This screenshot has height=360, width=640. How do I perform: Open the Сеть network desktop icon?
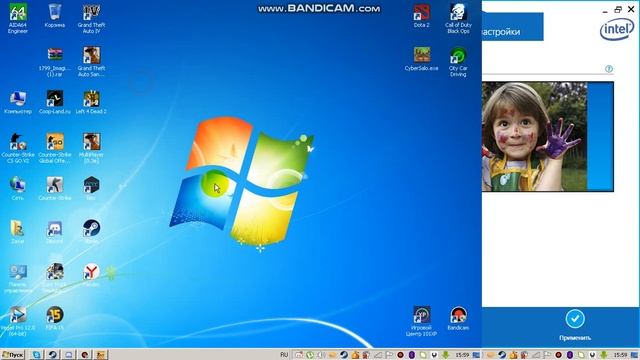click(x=18, y=189)
